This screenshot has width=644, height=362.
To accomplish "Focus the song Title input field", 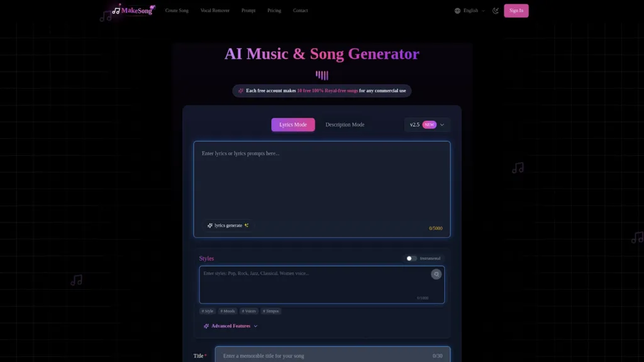I will [x=332, y=356].
